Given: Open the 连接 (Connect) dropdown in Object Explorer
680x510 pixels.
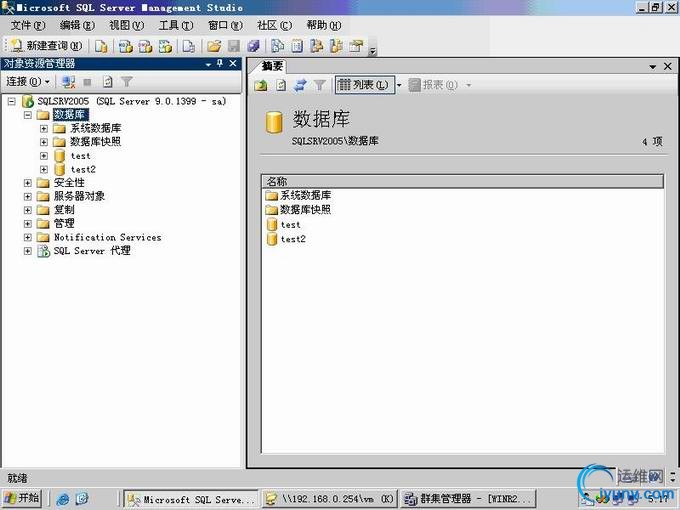Looking at the screenshot, I should tap(28, 82).
